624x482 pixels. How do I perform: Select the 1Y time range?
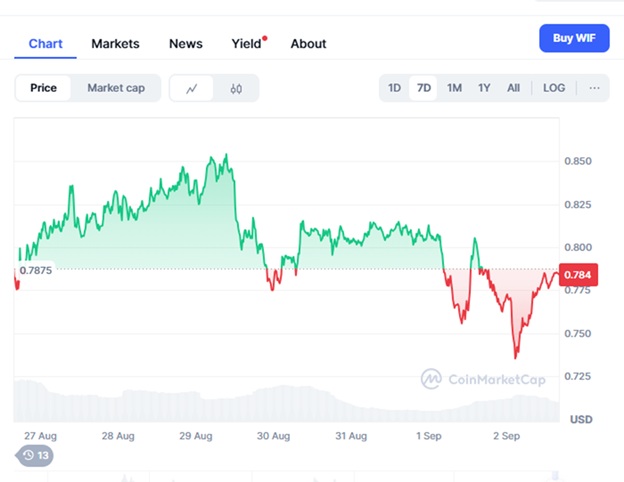pyautogui.click(x=484, y=88)
